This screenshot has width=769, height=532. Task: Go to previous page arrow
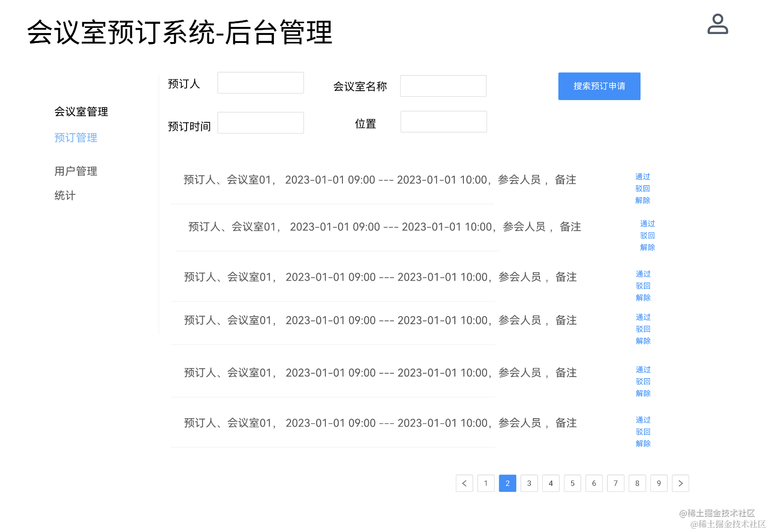click(464, 483)
